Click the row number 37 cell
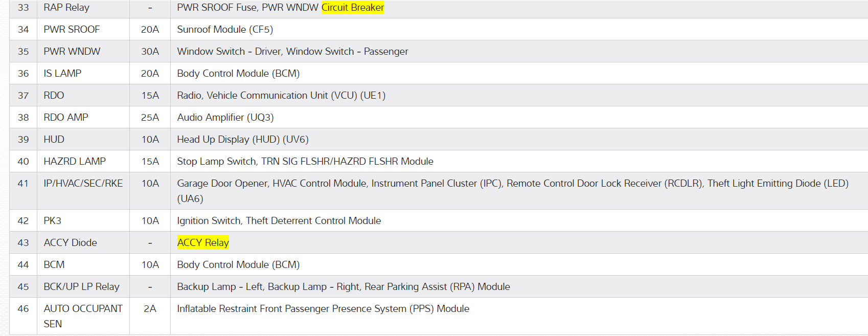This screenshot has height=336, width=868. 24,96
